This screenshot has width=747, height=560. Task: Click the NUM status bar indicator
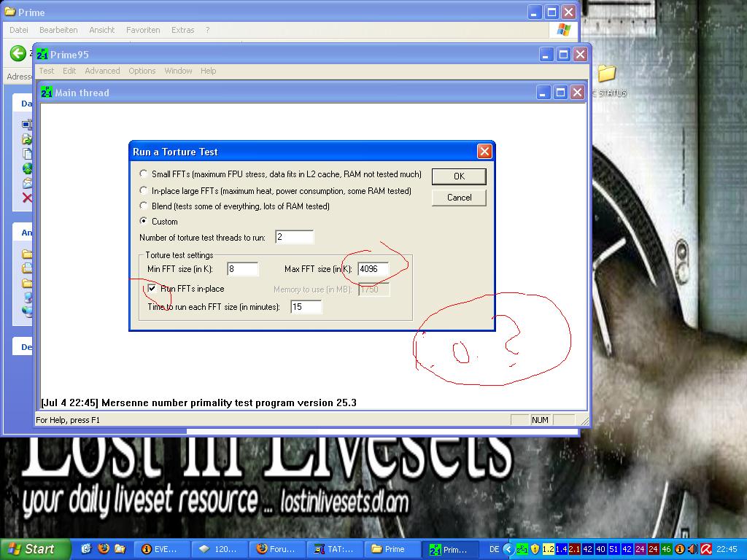(x=540, y=419)
